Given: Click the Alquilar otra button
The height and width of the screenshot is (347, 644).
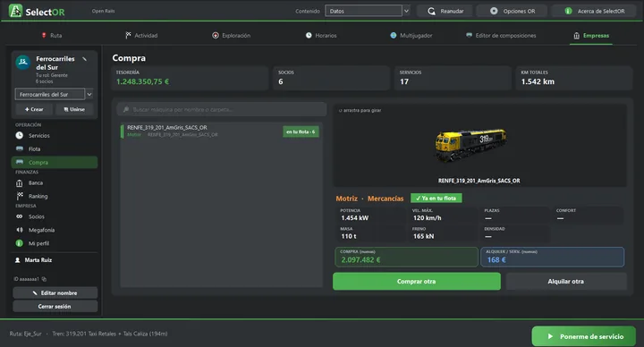Looking at the screenshot, I should [x=566, y=282].
